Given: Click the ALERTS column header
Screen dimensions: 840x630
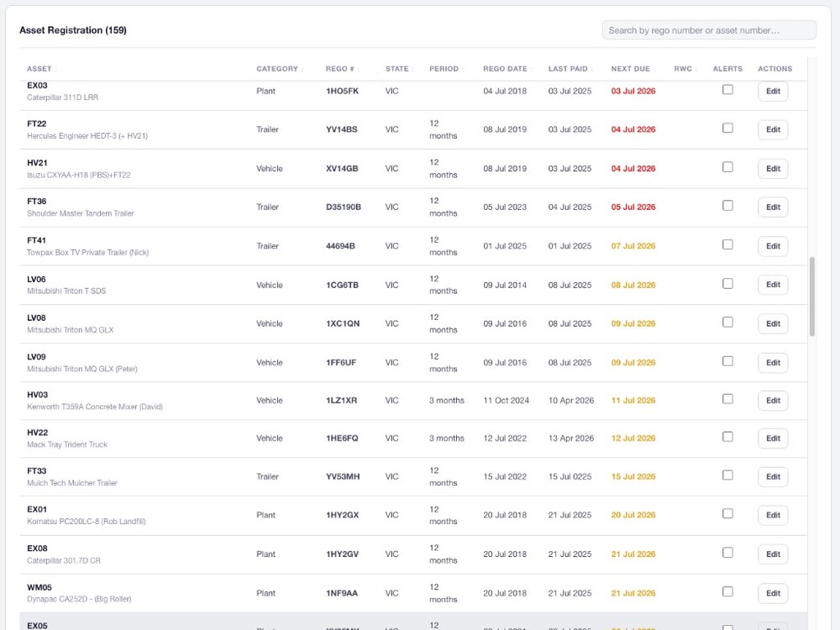Looking at the screenshot, I should click(x=727, y=69).
